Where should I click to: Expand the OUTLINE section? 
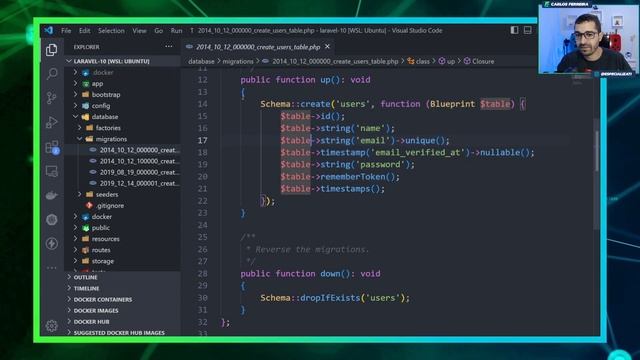(122, 277)
